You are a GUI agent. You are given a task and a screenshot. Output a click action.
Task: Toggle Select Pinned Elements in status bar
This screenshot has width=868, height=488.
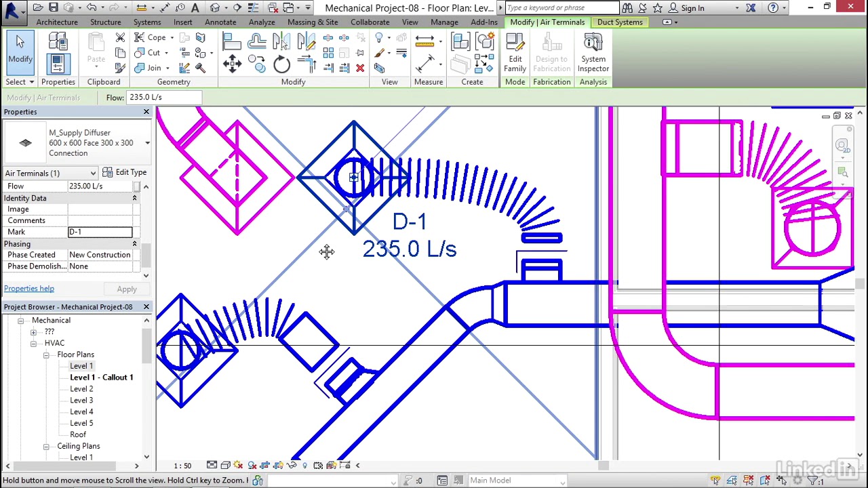748,481
